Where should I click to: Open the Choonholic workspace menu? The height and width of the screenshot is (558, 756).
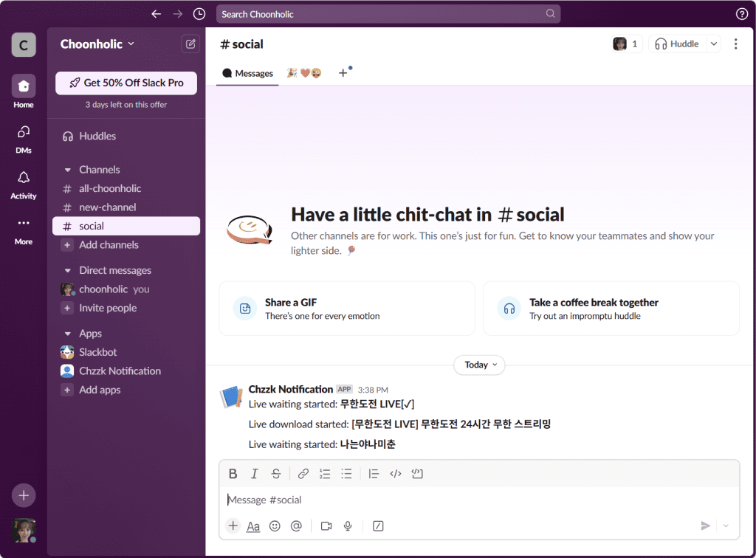[x=97, y=44]
